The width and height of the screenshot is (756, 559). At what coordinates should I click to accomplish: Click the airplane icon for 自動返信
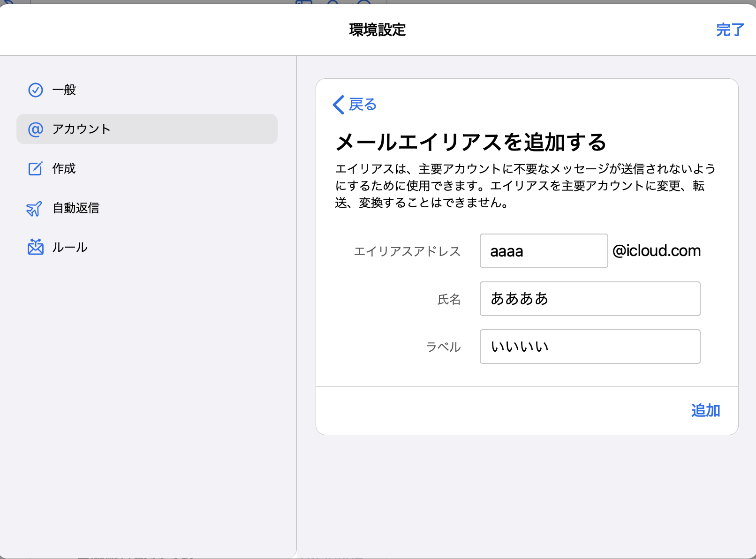[34, 208]
